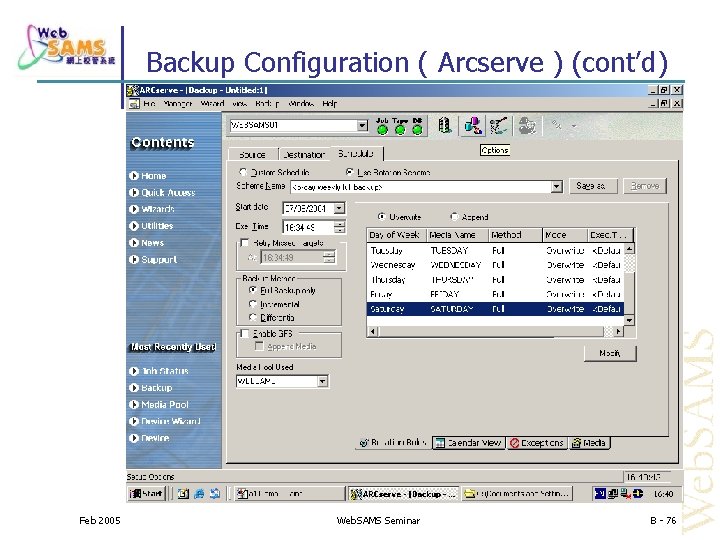
Task: Open the Exceptions tab
Action: [x=537, y=443]
